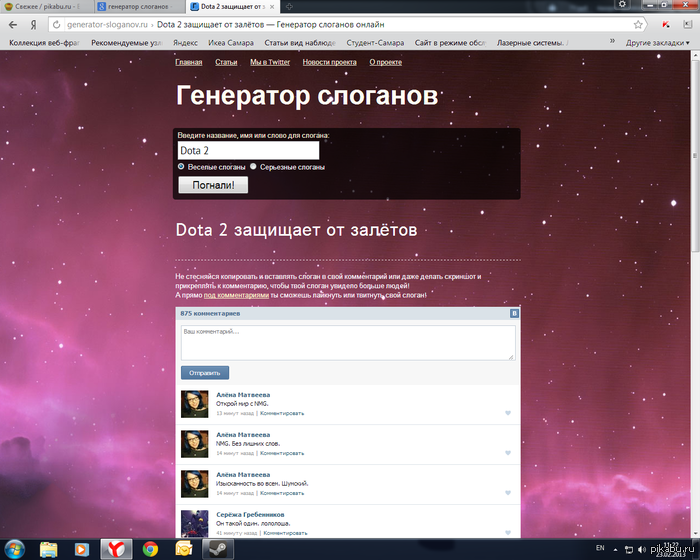The image size is (700, 560).
Task: Open 'Мы в Twitter' menu link
Action: [x=270, y=62]
